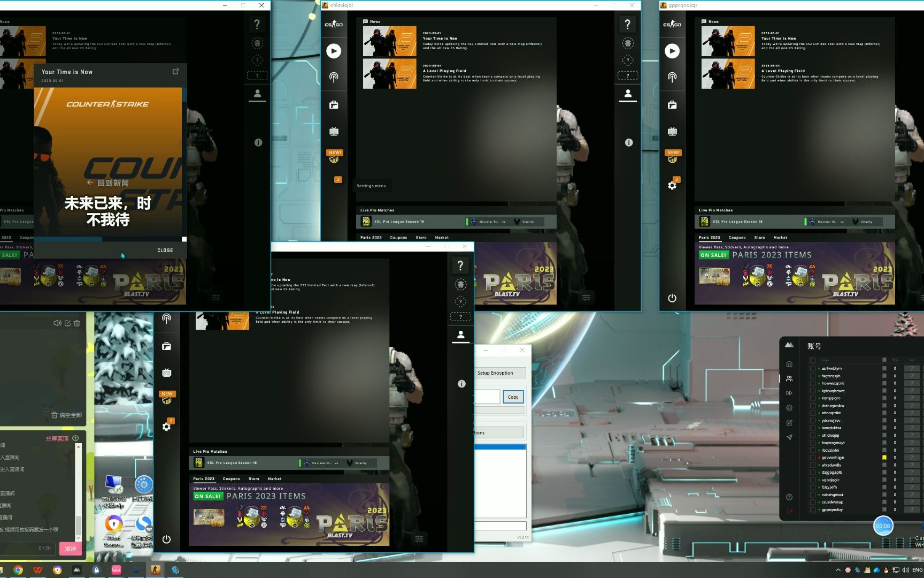Image resolution: width=924 pixels, height=578 pixels.
Task: Check the kpksvqhmwc account checkbox
Action: coord(813,391)
